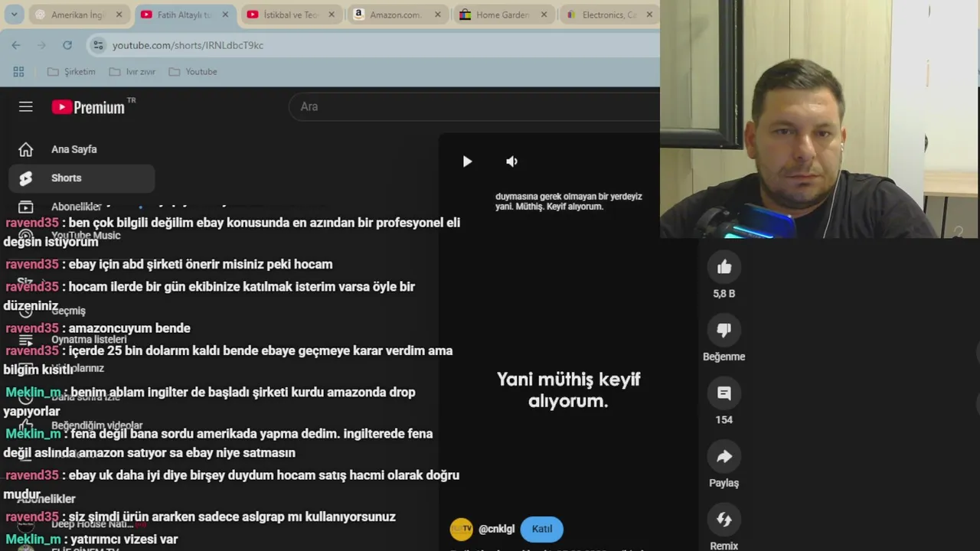Go to Ana Sayfa home icon
Screen dimensions: 980x551
pos(26,149)
